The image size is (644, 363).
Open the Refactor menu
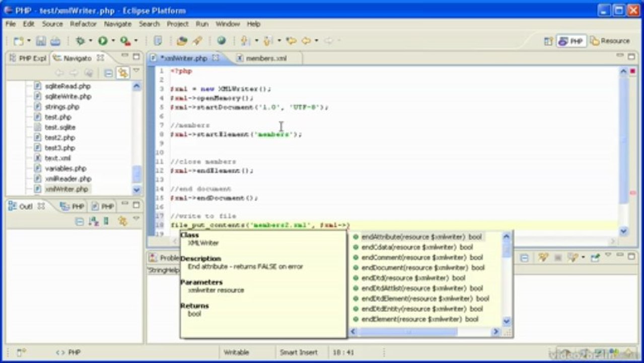pyautogui.click(x=83, y=24)
